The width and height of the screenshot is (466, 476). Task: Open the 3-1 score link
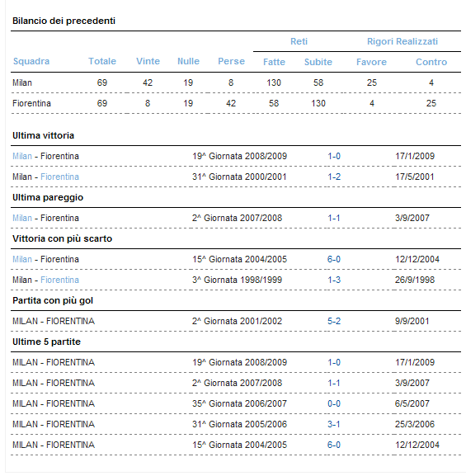tap(334, 424)
